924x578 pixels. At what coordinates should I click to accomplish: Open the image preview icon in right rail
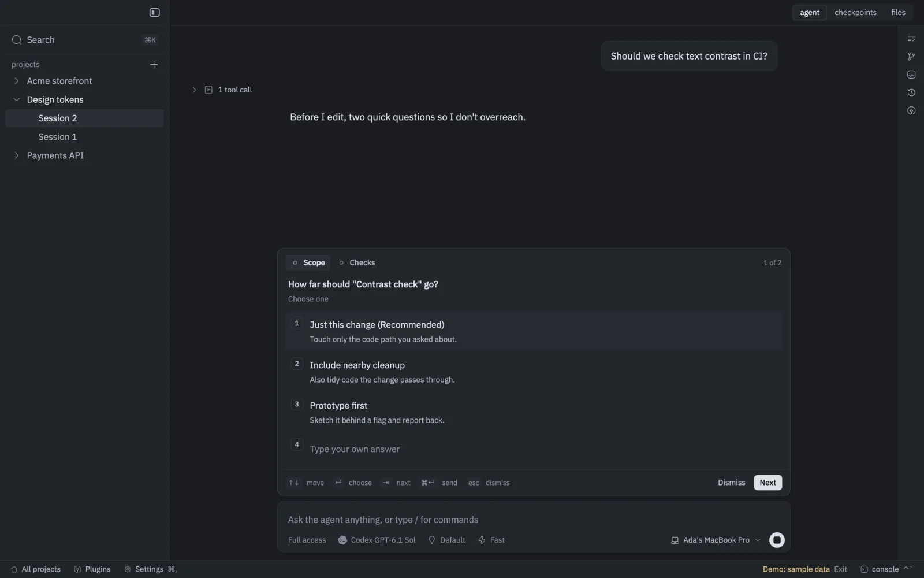911,75
